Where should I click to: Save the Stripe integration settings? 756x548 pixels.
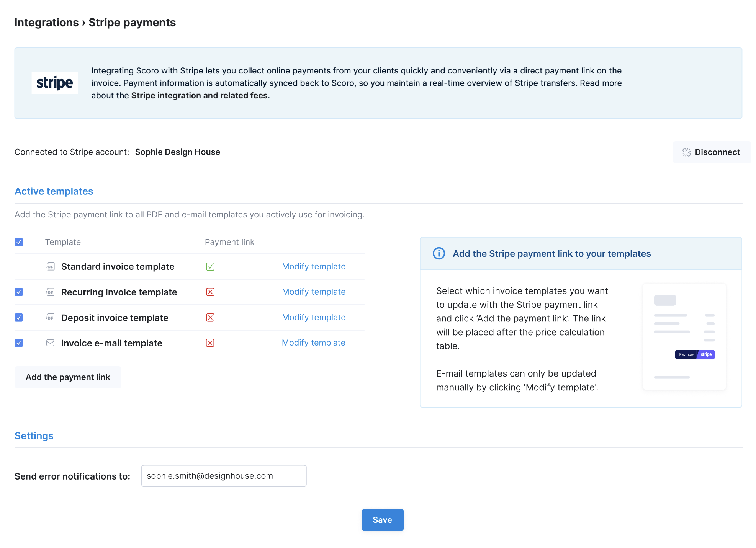pyautogui.click(x=383, y=520)
